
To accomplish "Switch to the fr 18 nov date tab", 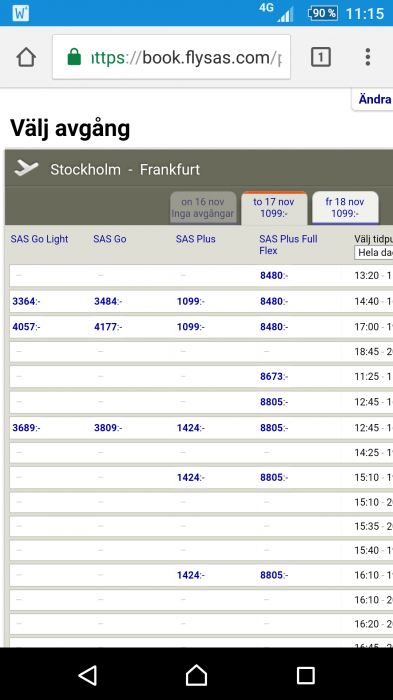I will (345, 208).
